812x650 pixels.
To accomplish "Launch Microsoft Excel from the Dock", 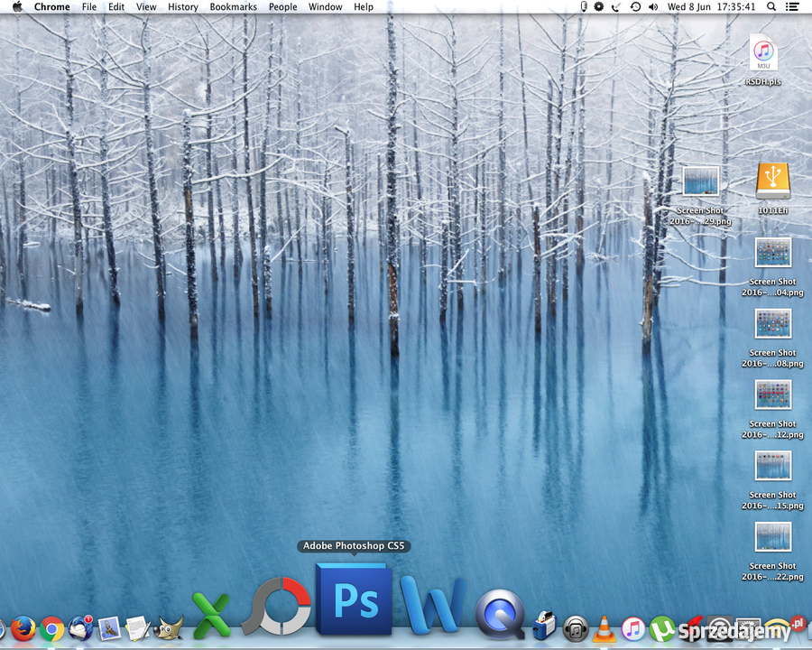I will (212, 614).
